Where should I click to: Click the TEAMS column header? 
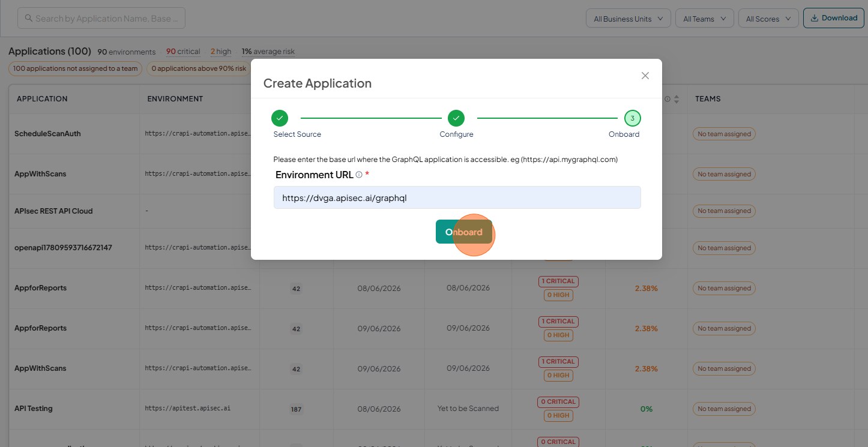click(708, 99)
